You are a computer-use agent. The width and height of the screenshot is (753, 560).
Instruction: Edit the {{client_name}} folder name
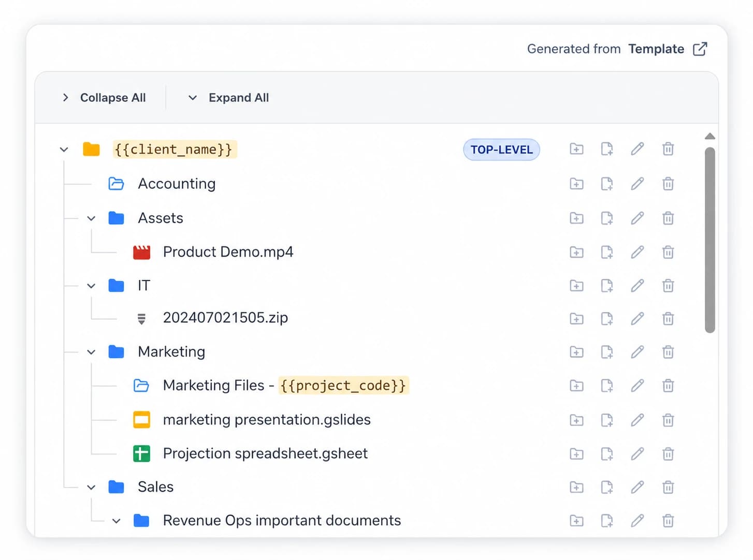(638, 149)
